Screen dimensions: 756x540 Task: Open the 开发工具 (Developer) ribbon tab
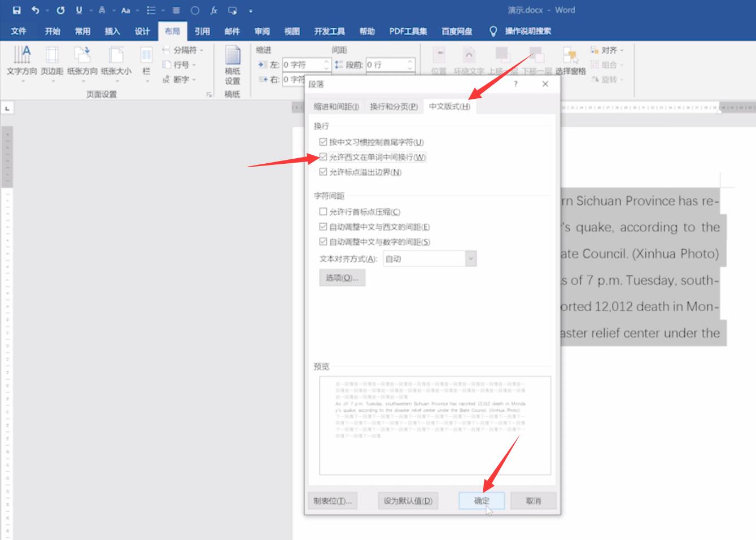point(329,31)
